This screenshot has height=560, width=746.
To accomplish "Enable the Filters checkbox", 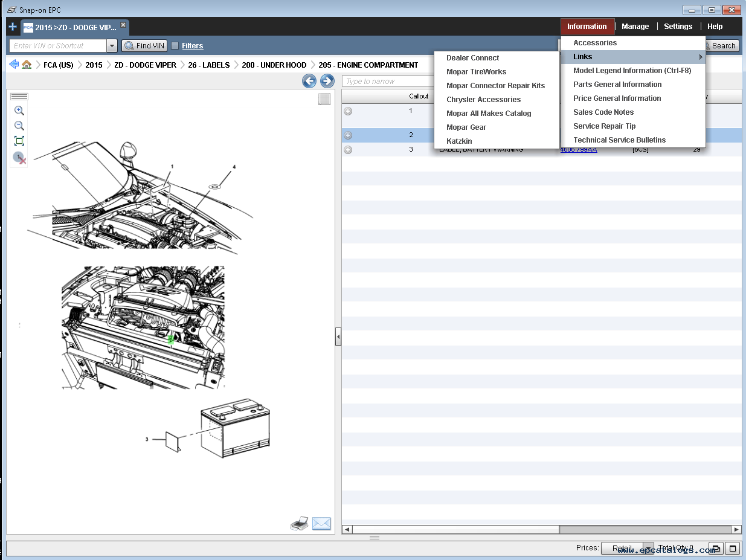I will [175, 46].
